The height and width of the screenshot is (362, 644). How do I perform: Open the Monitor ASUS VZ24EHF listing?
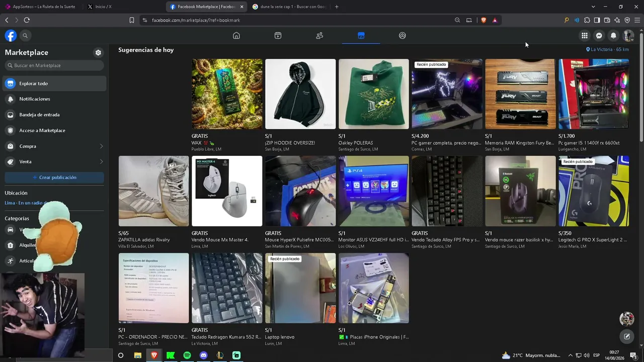tap(374, 191)
